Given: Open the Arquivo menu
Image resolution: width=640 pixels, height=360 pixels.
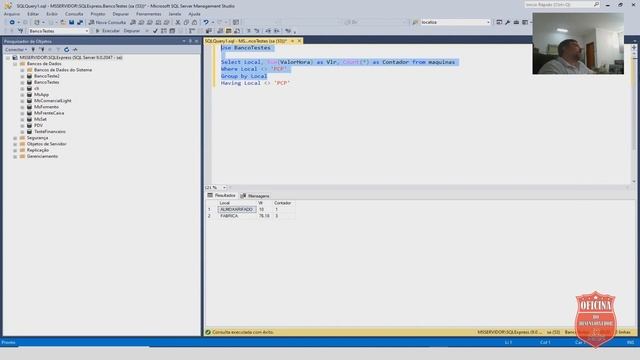Looking at the screenshot, I should point(12,14).
